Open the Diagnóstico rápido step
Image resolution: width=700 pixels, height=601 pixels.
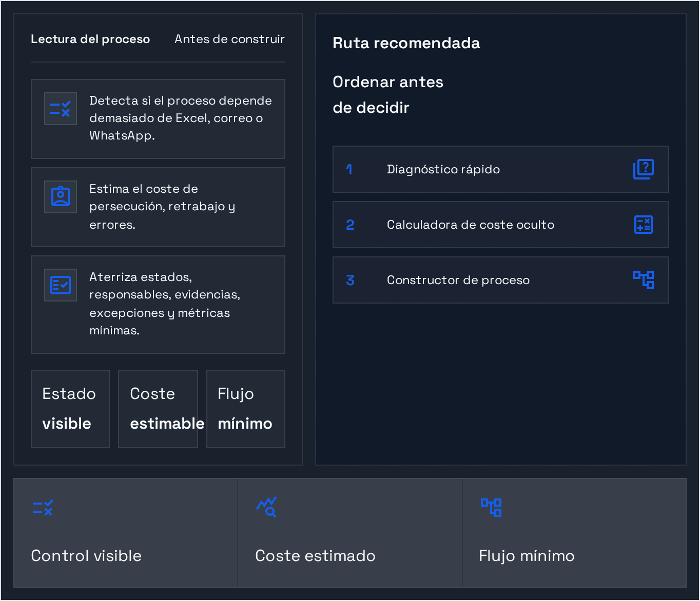[501, 169]
